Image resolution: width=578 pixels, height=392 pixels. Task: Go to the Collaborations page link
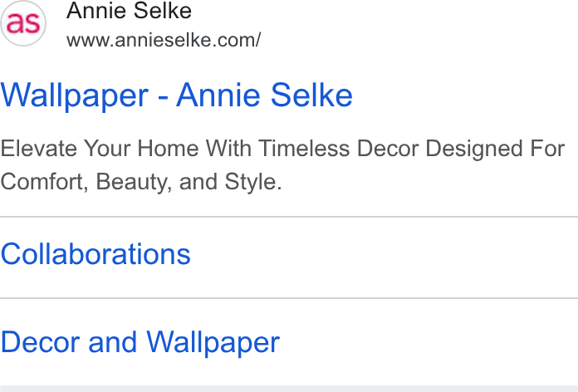(x=96, y=254)
